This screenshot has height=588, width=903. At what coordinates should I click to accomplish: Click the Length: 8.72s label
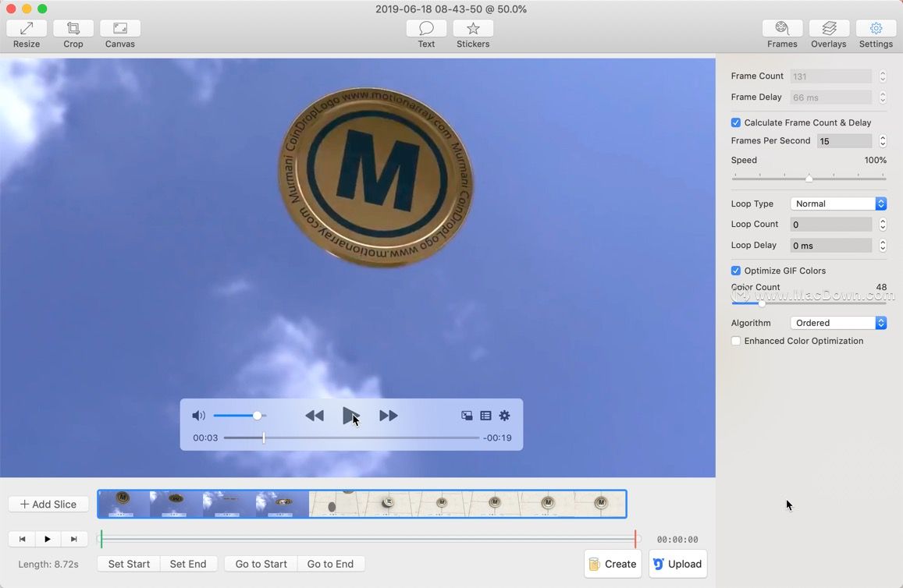point(48,564)
